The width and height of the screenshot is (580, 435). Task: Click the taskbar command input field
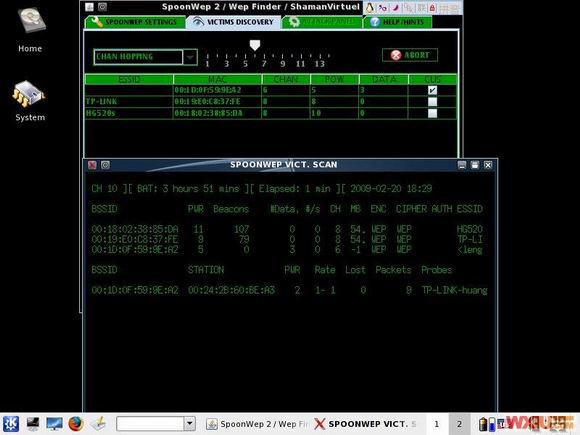pos(150,424)
